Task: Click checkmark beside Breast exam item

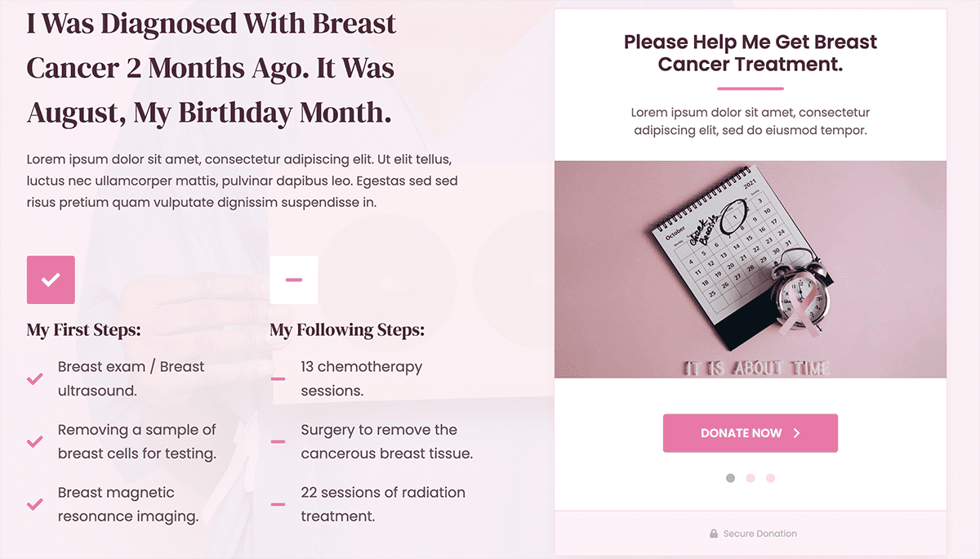Action: pos(35,379)
